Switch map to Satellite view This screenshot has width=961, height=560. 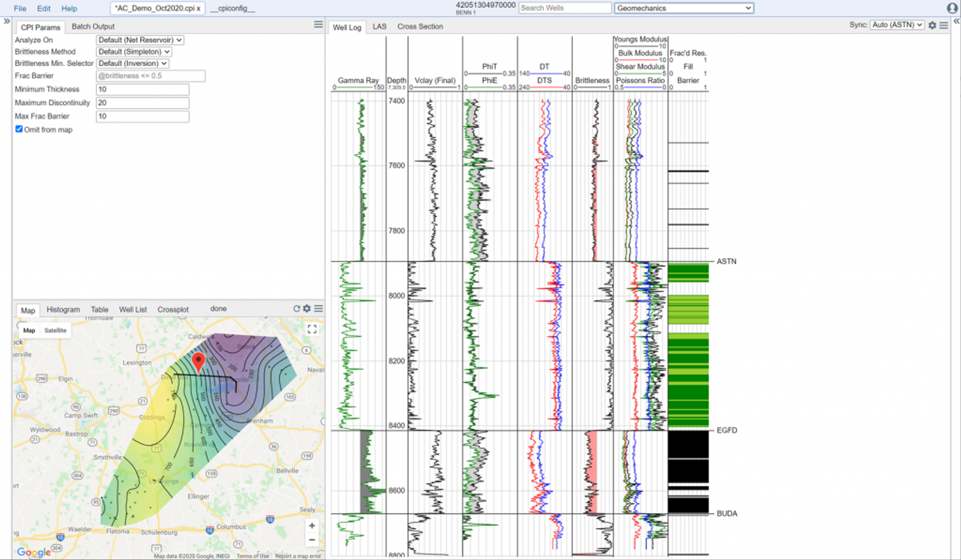pyautogui.click(x=55, y=331)
